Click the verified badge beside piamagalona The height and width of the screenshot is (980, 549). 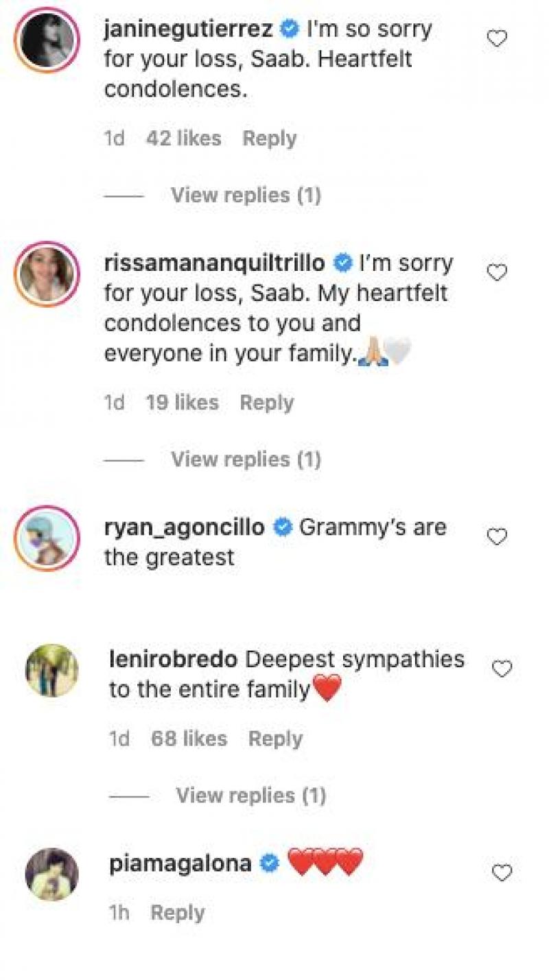tap(270, 863)
